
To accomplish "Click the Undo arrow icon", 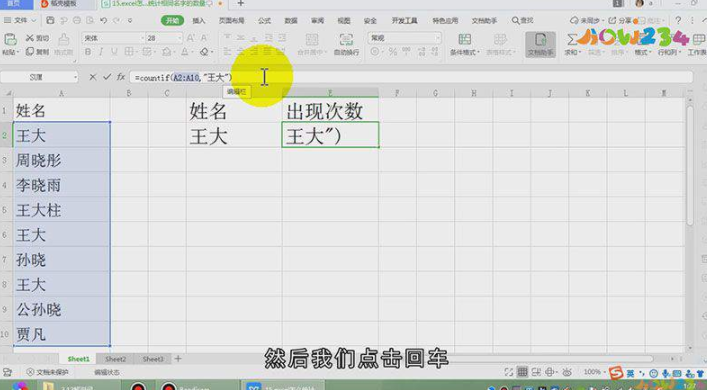I will 103,21.
